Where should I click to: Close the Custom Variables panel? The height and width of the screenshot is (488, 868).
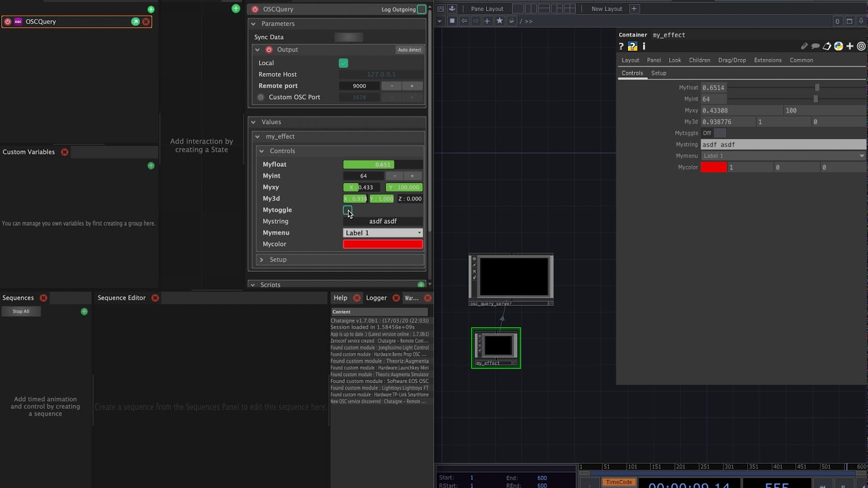64,152
